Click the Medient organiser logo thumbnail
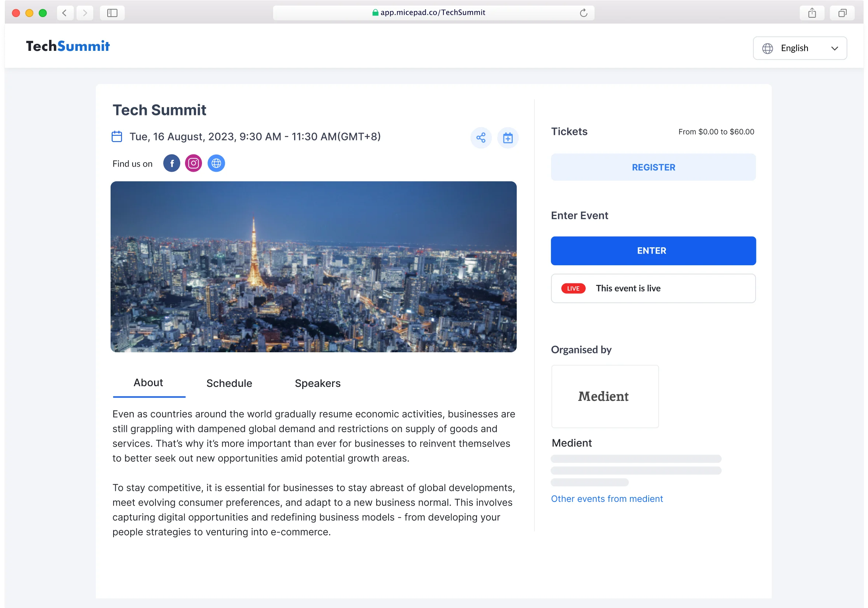868x608 pixels. point(604,396)
